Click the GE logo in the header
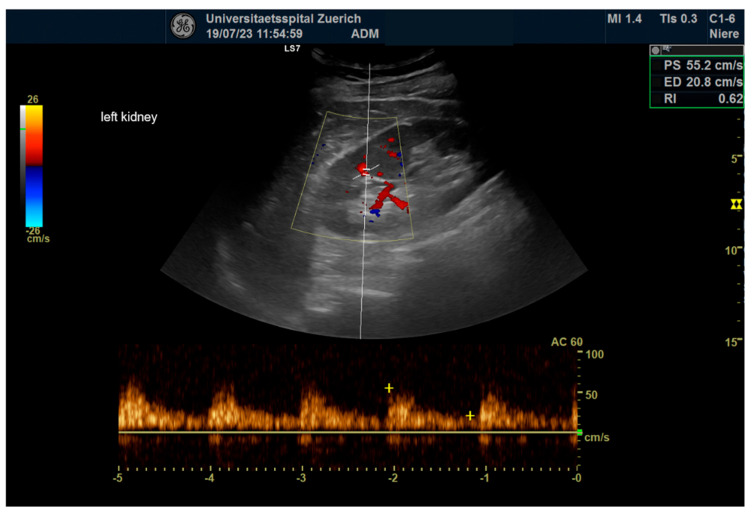 pos(183,26)
